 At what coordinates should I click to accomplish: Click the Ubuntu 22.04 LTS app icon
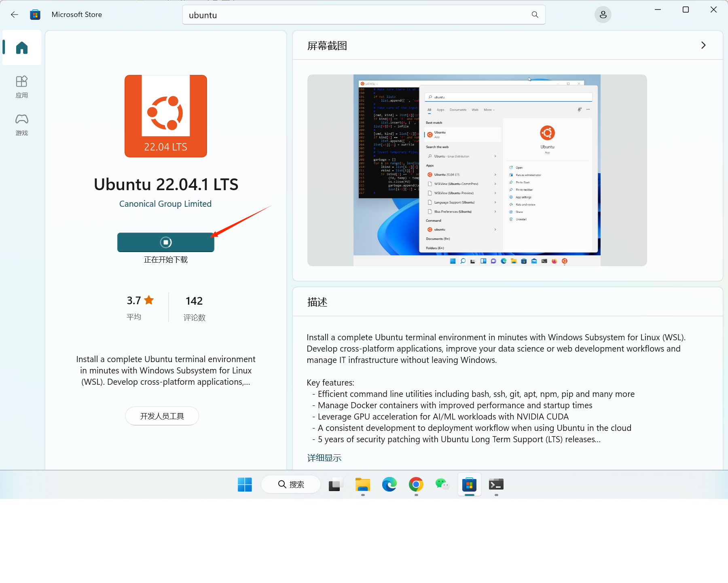pos(166,116)
